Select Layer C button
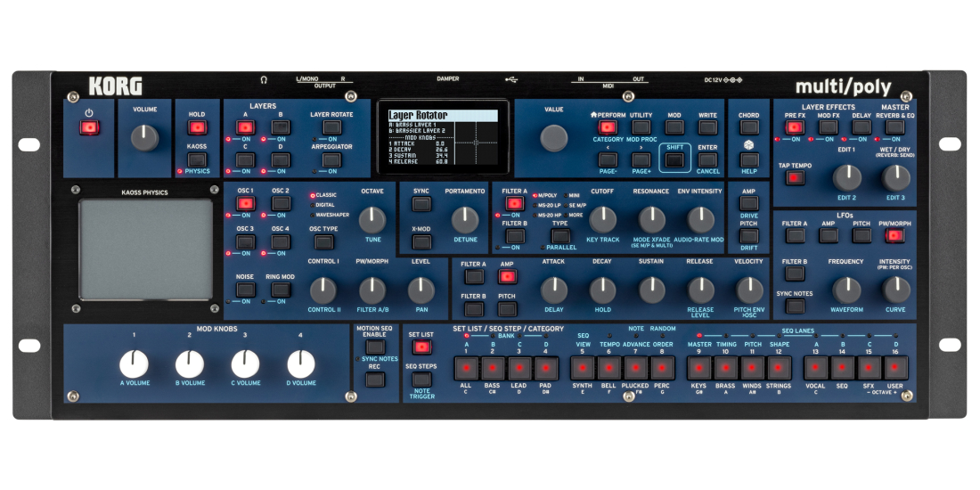The width and height of the screenshot is (980, 490). tap(245, 159)
